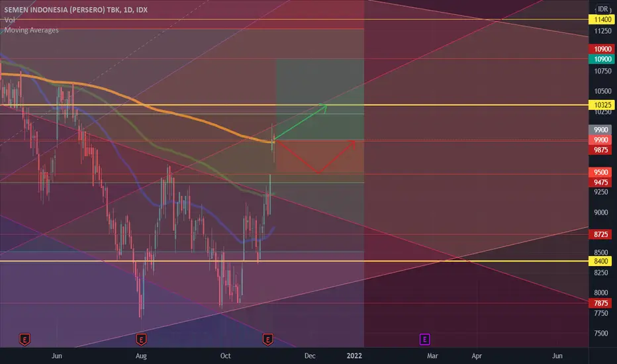Click the Oct label on time axis
The height and width of the screenshot is (364, 617).
pos(226,356)
